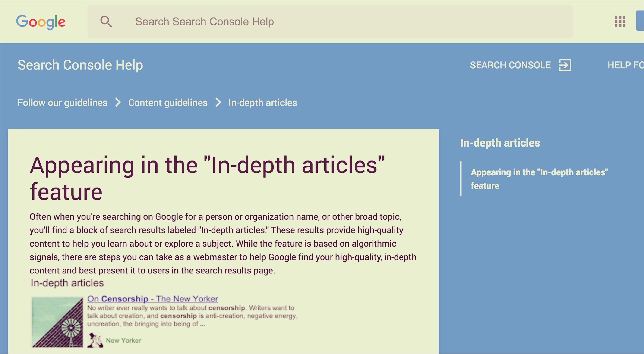Click the Search Console Help title
The height and width of the screenshot is (354, 644).
[80, 65]
